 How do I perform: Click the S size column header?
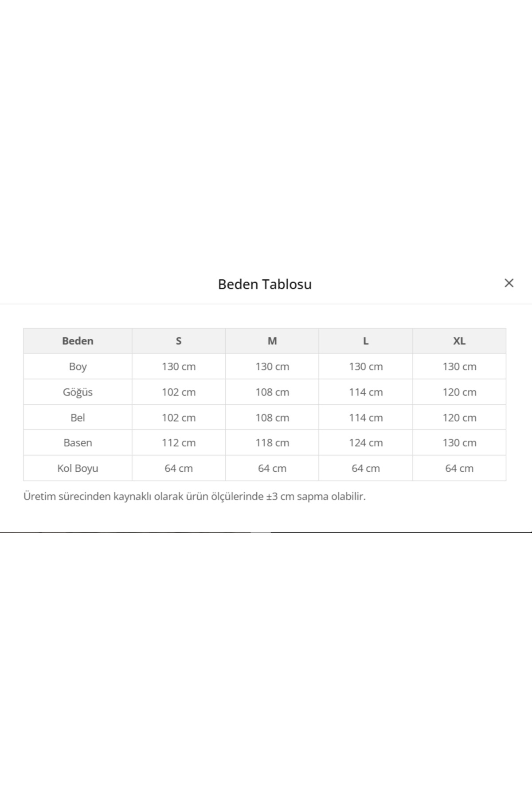(x=179, y=341)
